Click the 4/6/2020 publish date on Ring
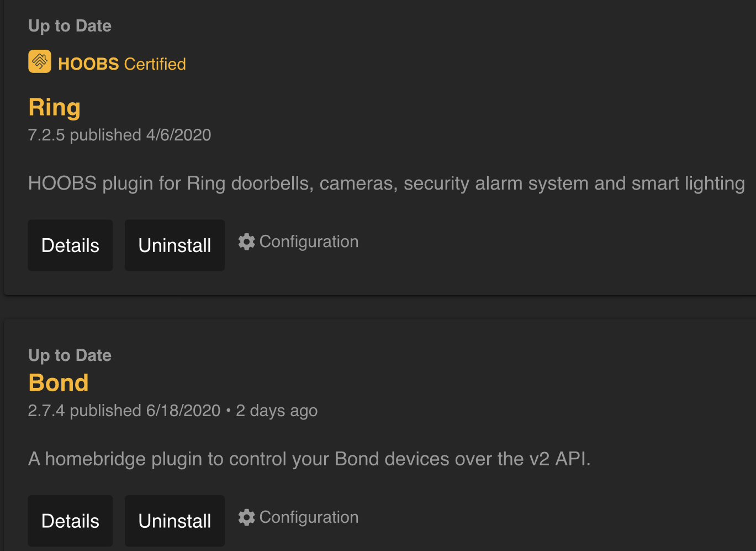The height and width of the screenshot is (551, 756). point(178,135)
